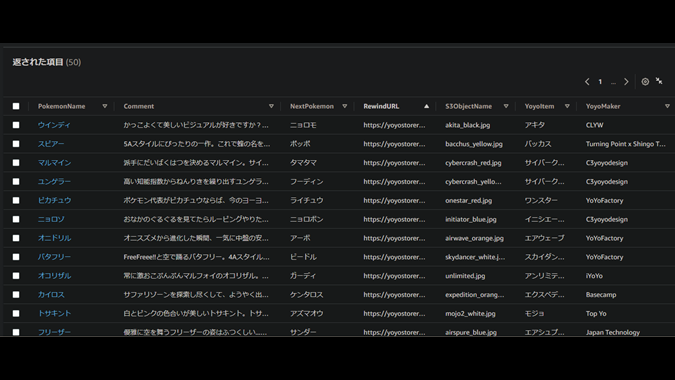Viewport: 675px width, 380px height.
Task: Go to next page of results
Action: [x=626, y=82]
